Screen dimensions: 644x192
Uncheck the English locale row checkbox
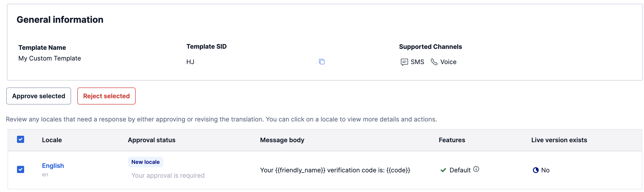click(x=21, y=169)
